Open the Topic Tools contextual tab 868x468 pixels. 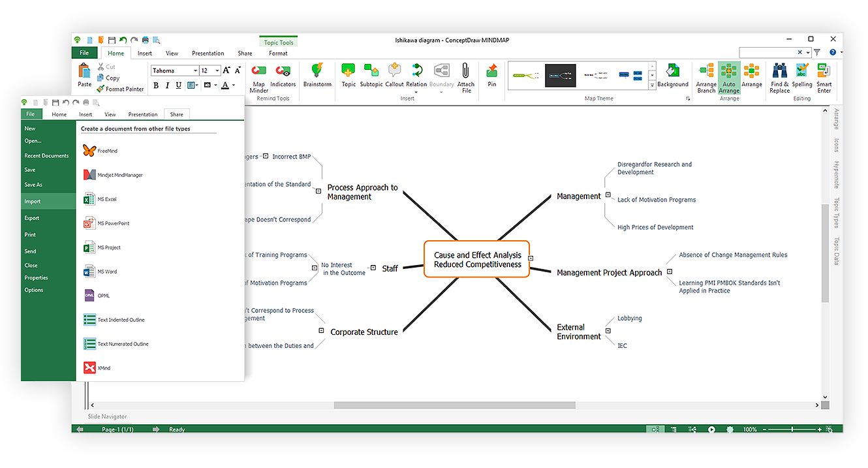[279, 42]
